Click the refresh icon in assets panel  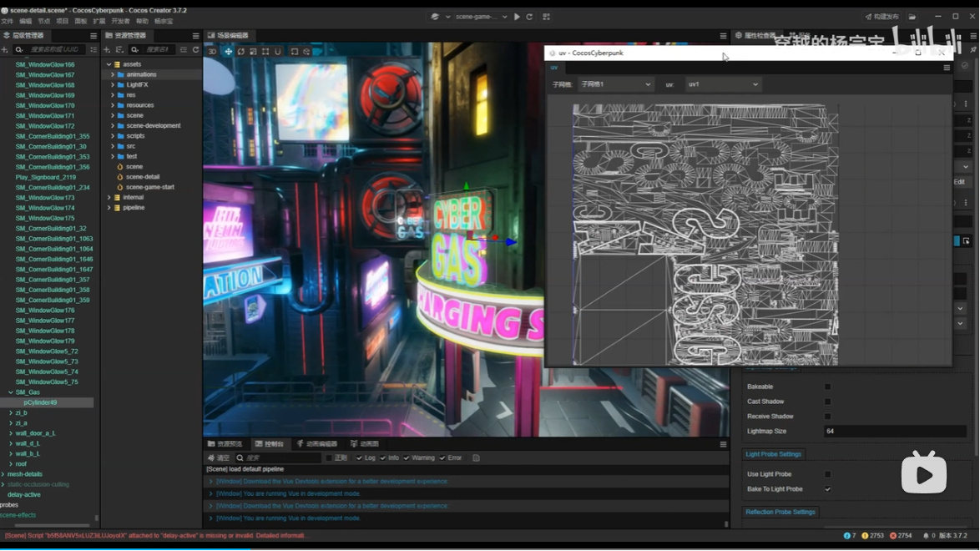coord(196,50)
